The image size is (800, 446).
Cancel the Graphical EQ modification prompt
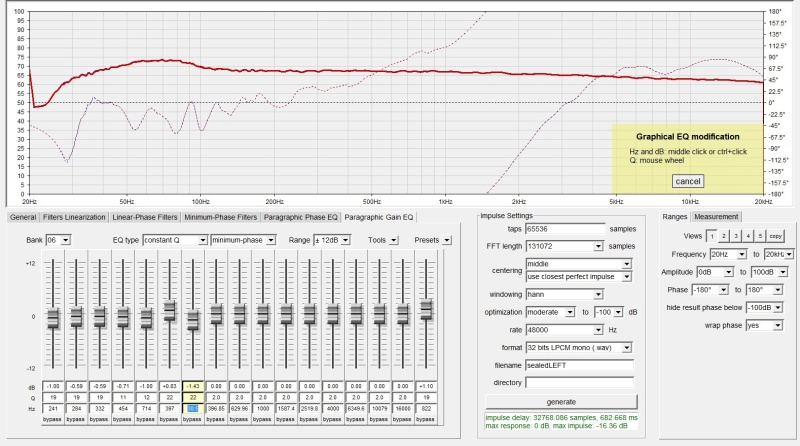[688, 181]
